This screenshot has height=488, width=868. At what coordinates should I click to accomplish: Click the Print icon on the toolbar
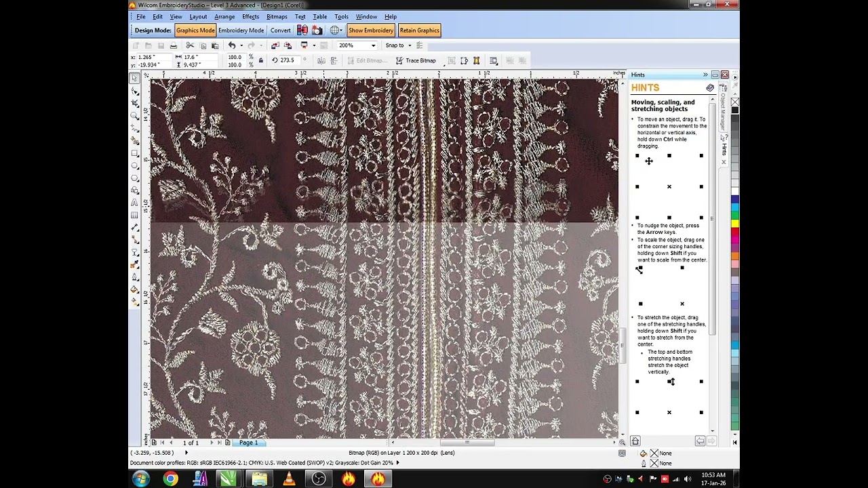click(174, 45)
